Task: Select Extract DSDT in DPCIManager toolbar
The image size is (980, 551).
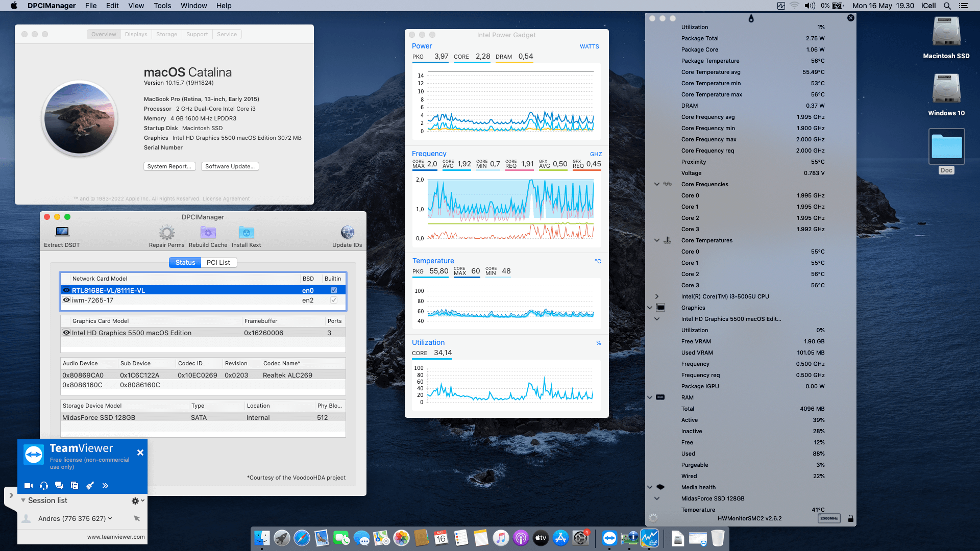Action: click(x=61, y=234)
